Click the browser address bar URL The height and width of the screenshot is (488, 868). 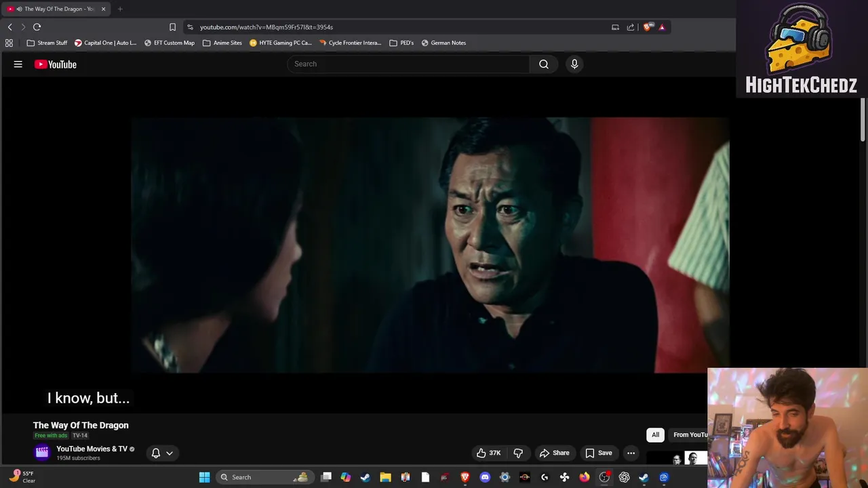pos(267,27)
